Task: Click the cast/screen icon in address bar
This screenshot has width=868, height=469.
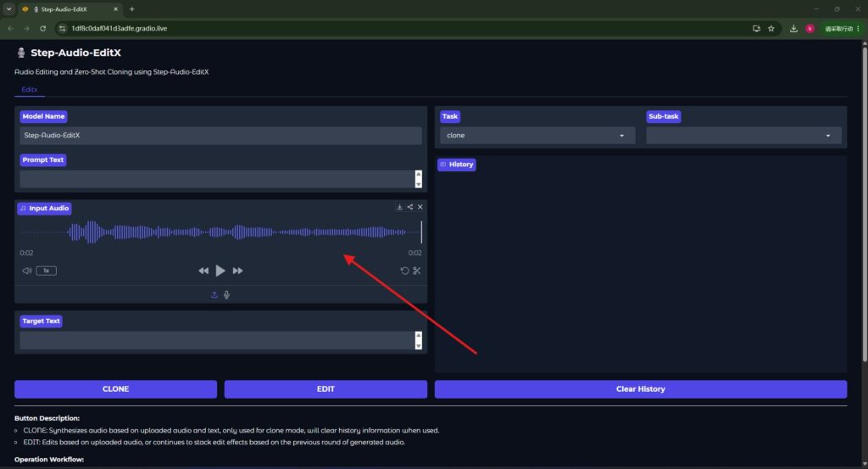Action: click(756, 28)
